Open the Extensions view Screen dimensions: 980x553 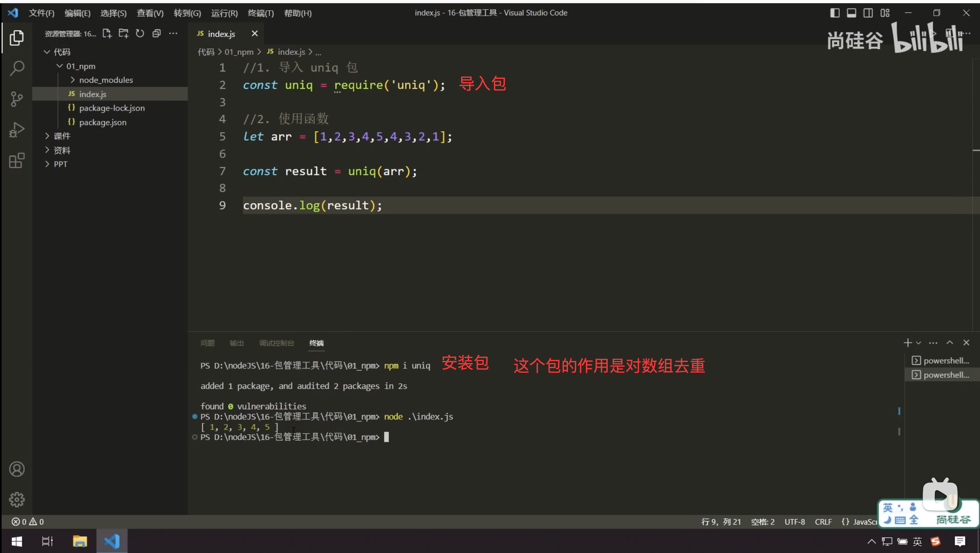point(17,161)
